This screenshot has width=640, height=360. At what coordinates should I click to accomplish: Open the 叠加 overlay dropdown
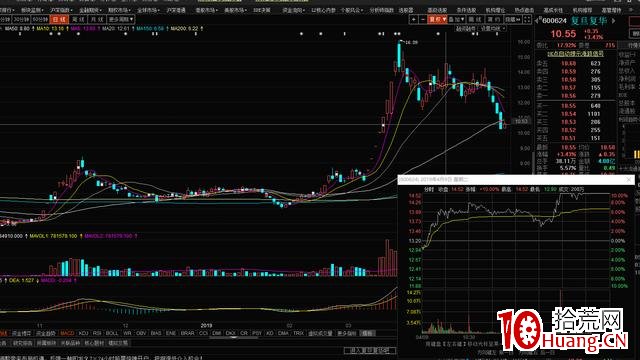(x=457, y=19)
